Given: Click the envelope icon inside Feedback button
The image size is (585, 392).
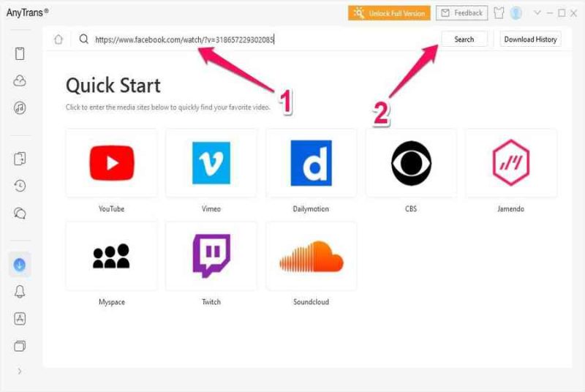Looking at the screenshot, I should 445,13.
